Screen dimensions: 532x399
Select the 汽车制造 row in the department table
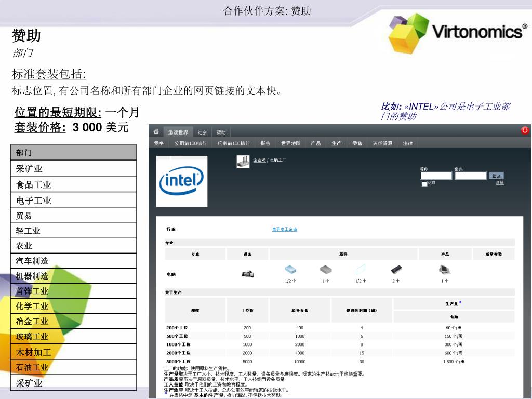pyautogui.click(x=73, y=261)
